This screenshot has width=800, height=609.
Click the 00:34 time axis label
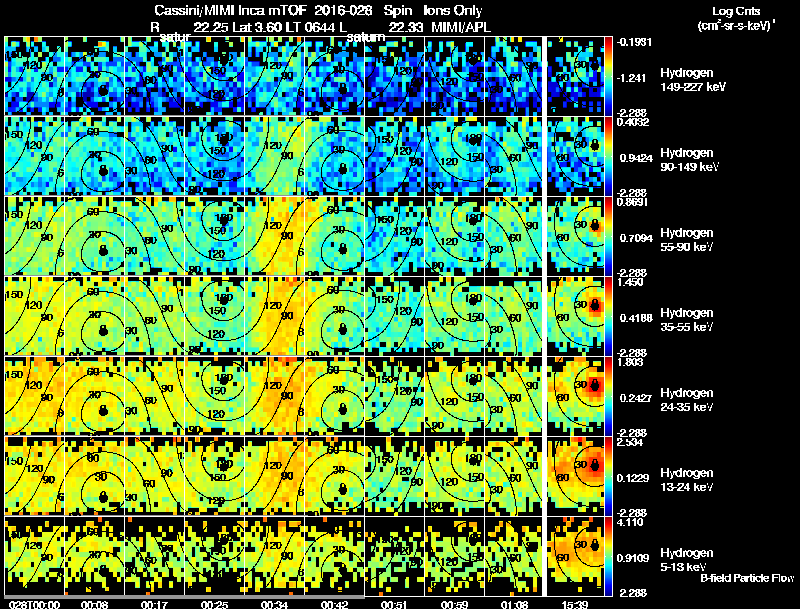pyautogui.click(x=274, y=604)
